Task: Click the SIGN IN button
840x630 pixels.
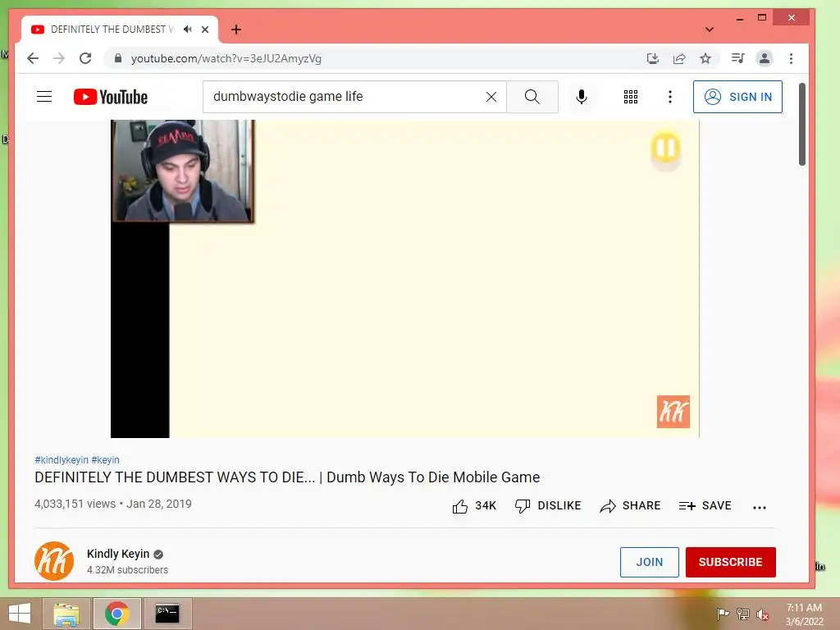Action: pyautogui.click(x=737, y=97)
